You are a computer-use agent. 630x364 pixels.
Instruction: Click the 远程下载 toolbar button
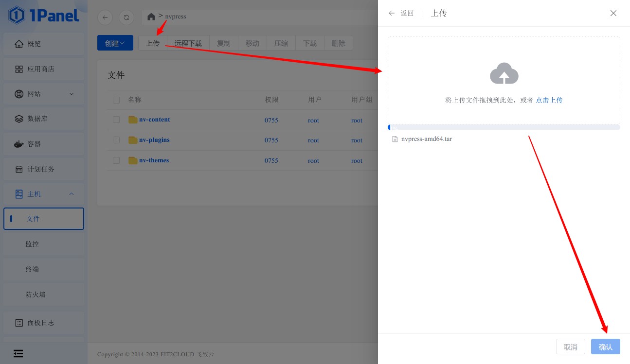point(188,43)
